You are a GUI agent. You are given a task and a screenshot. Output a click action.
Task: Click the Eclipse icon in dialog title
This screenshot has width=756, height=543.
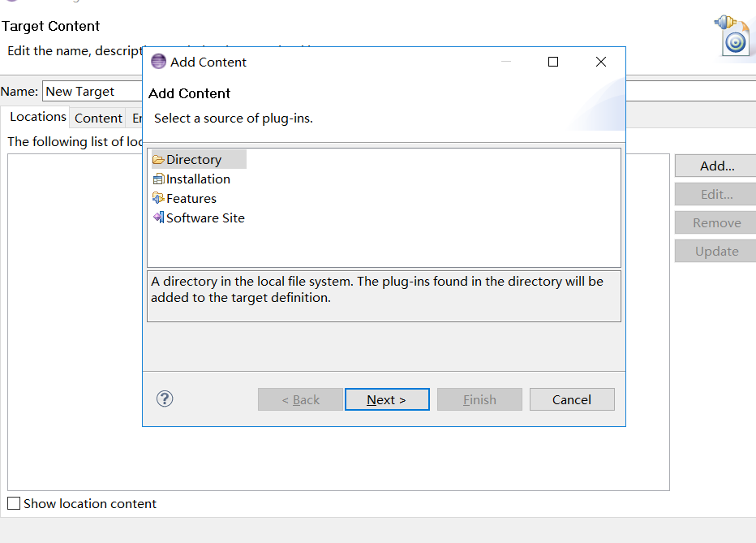click(x=159, y=62)
